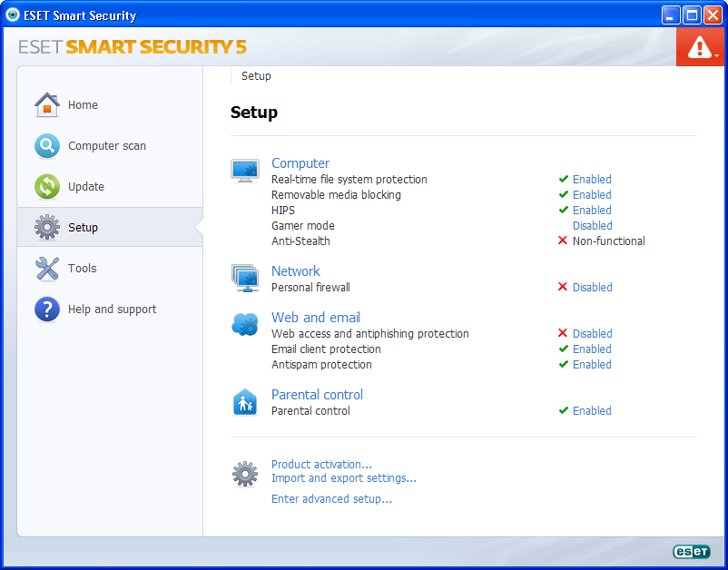728x570 pixels.
Task: Click the Gamer mode row label
Action: click(303, 226)
